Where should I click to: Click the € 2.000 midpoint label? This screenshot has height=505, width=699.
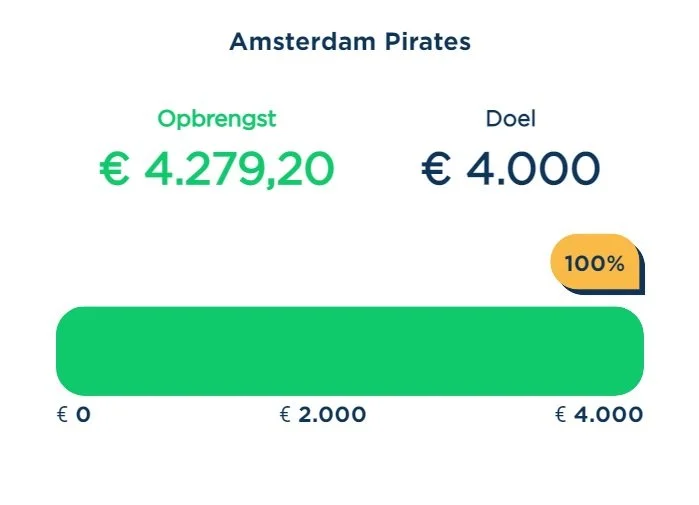[x=323, y=415]
